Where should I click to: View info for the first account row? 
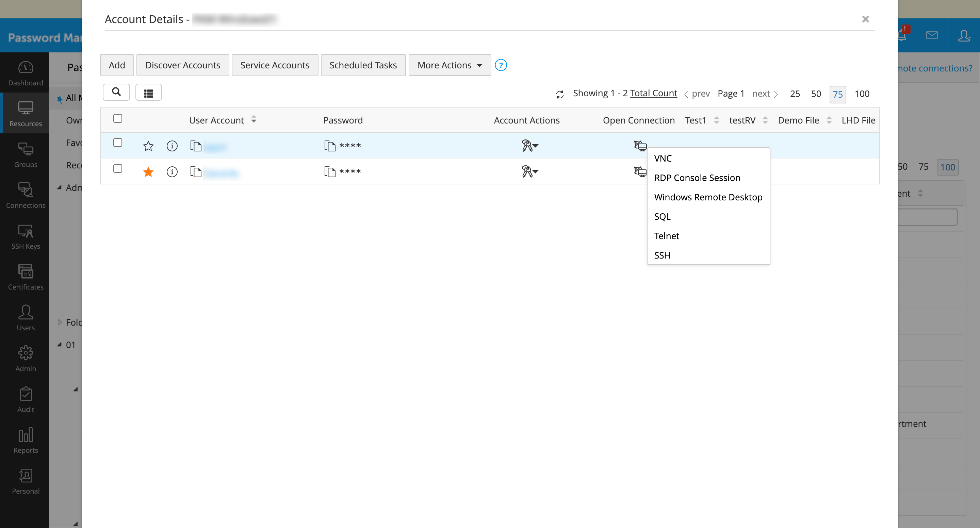tap(172, 146)
